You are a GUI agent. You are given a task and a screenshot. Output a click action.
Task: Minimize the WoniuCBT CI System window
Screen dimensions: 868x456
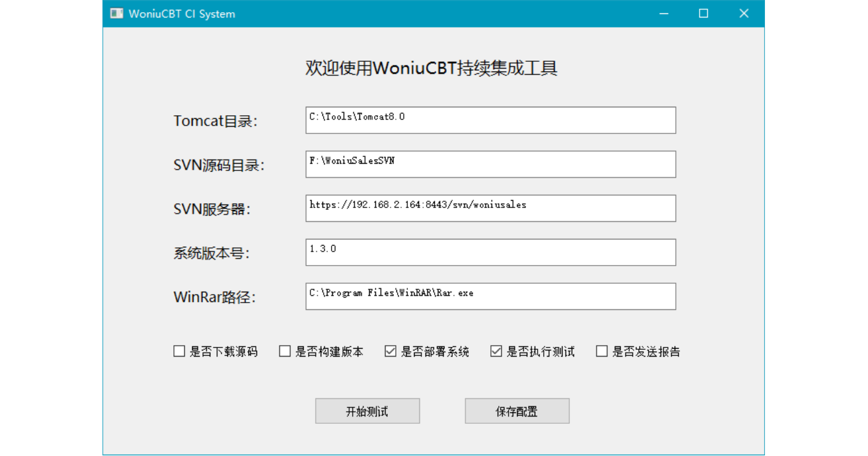point(663,13)
